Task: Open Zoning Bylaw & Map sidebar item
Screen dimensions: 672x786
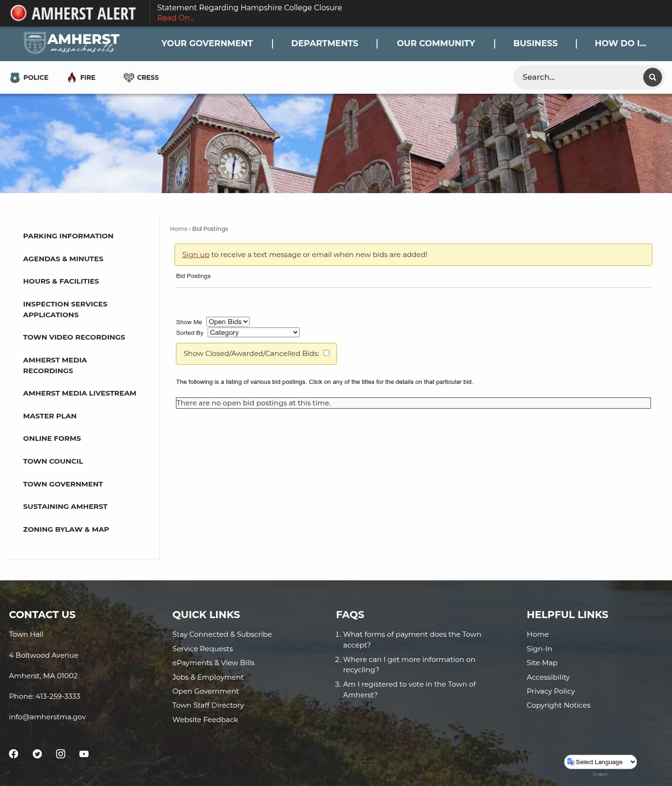Action: (66, 529)
